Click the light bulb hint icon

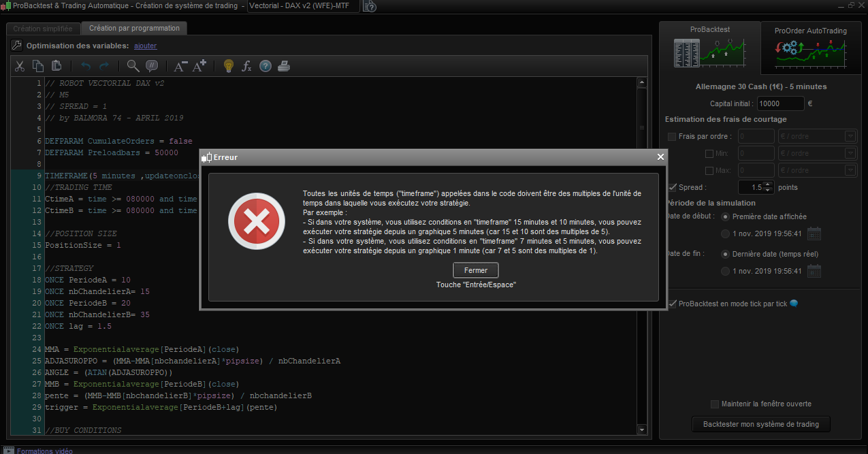pos(229,66)
